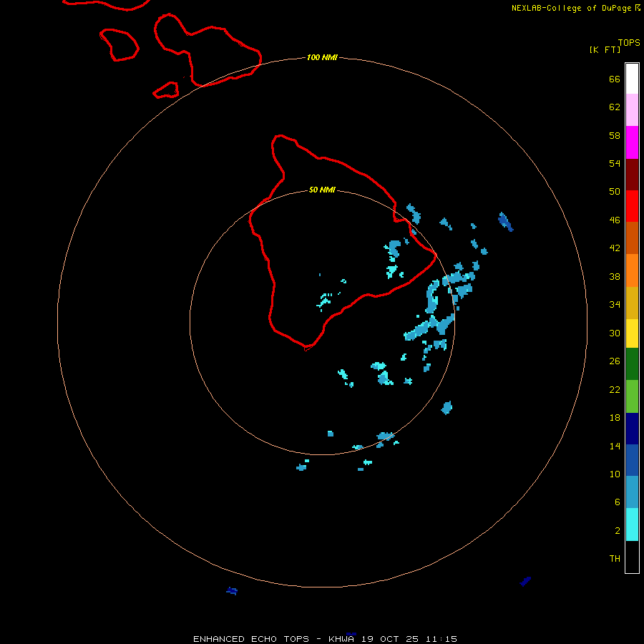Click the 34 value on the legend
Viewport: 644px width, 644px height.
point(615,304)
